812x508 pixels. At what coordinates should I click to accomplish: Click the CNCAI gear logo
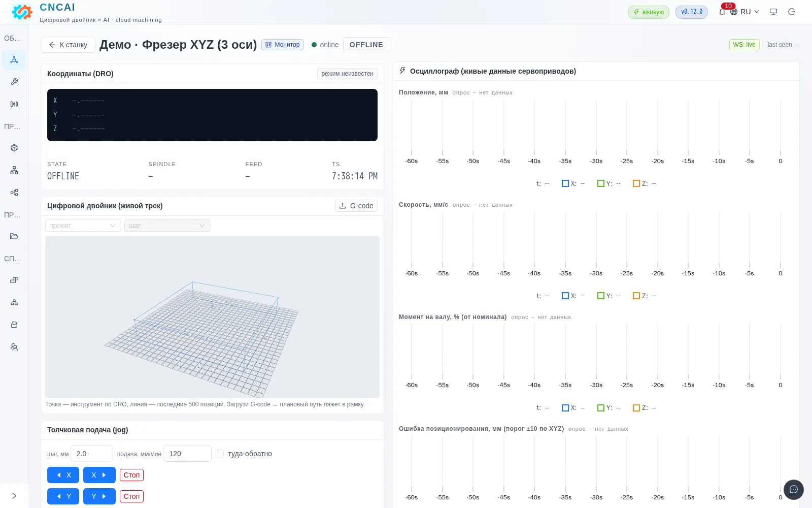point(22,12)
